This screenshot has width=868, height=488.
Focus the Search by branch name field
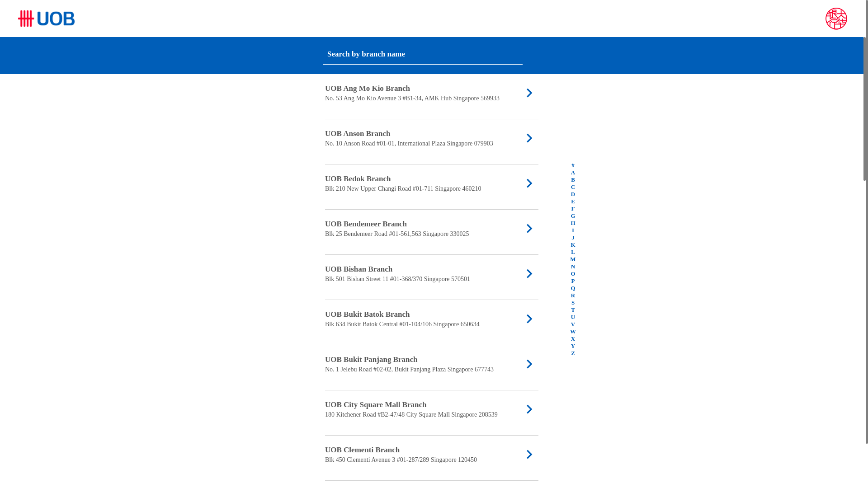(422, 54)
